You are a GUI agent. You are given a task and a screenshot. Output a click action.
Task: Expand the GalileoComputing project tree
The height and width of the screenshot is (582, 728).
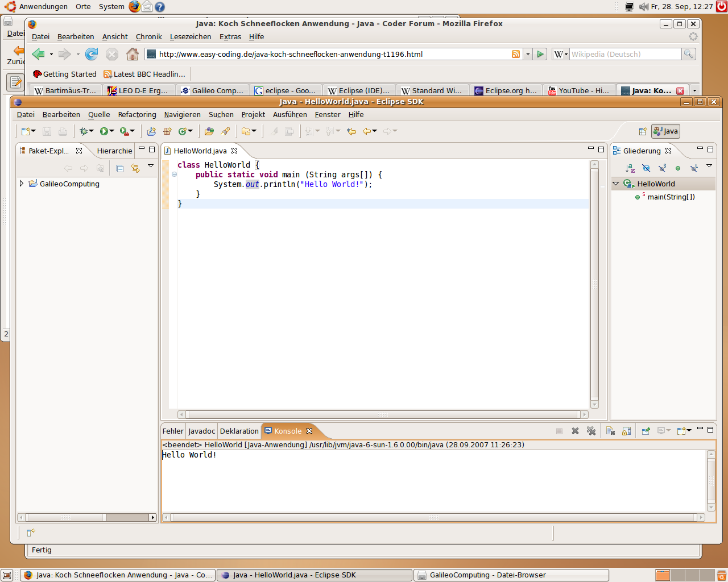tap(22, 184)
